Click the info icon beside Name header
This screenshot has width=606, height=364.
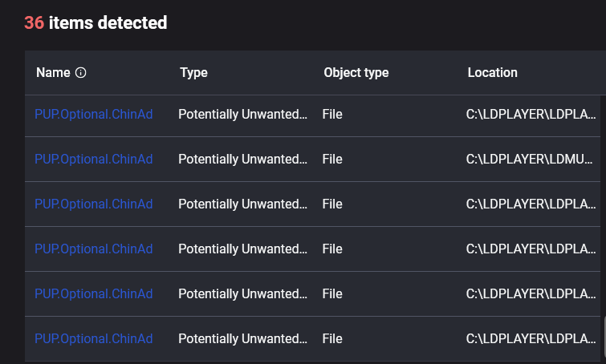pos(80,73)
